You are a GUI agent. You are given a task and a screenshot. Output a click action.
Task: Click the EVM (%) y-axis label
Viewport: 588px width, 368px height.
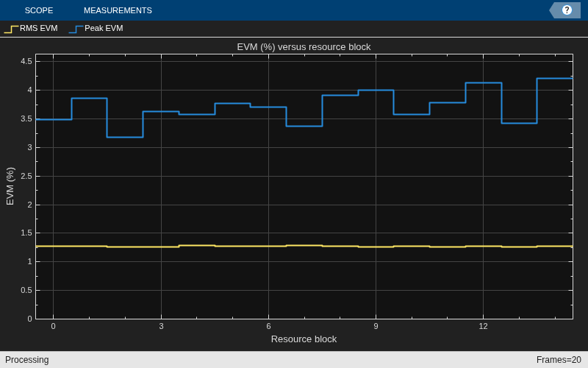10,186
